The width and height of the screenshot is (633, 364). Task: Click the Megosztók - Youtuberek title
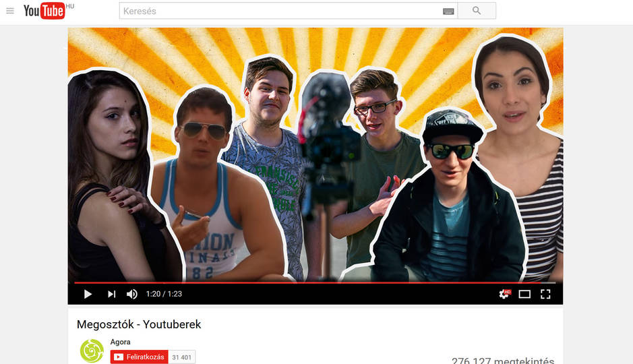(x=139, y=324)
